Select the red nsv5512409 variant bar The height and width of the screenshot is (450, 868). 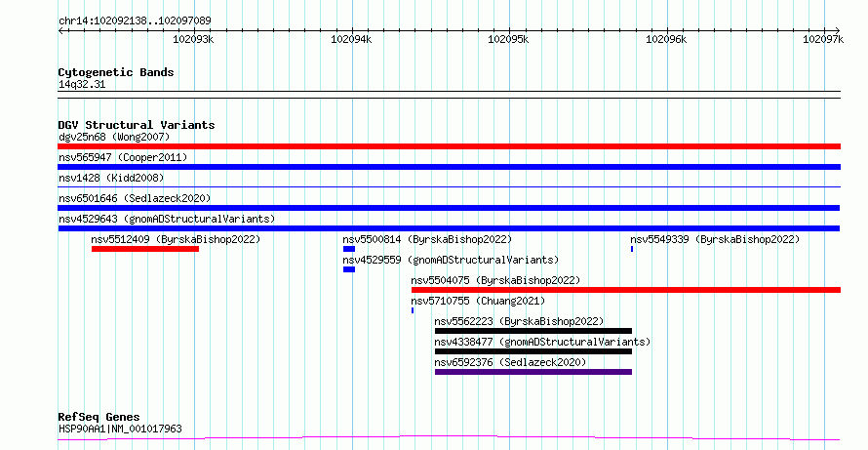pos(145,249)
